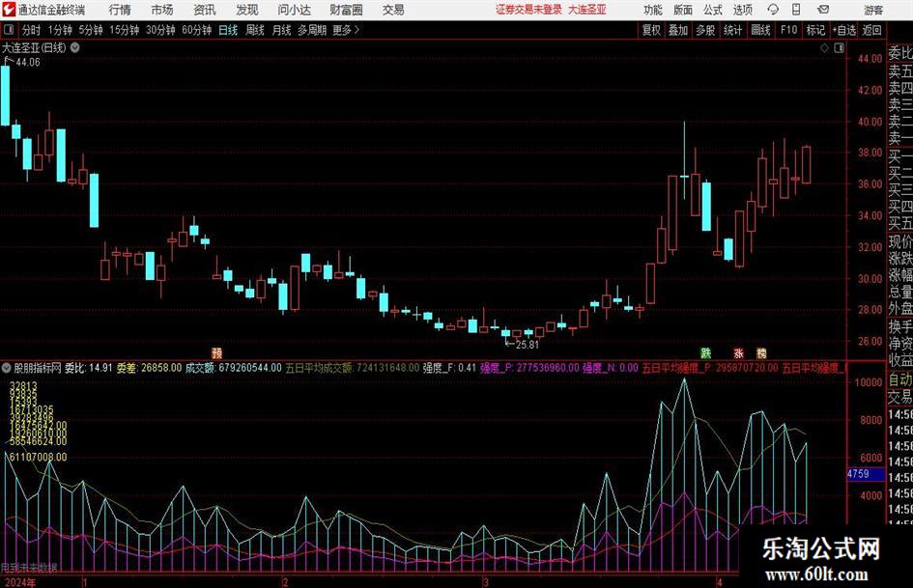This screenshot has width=913, height=588.
Task: Toggle the left sidebar panel icon
Action: (9, 30)
